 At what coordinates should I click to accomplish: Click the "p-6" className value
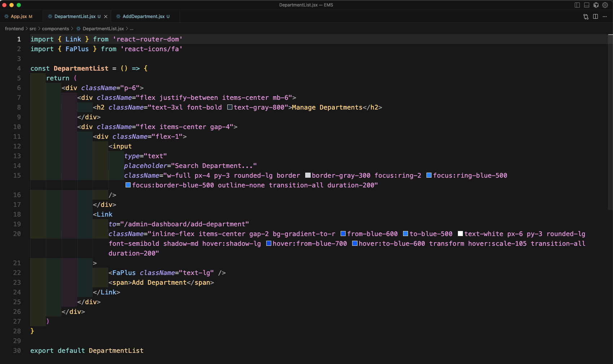[130, 88]
